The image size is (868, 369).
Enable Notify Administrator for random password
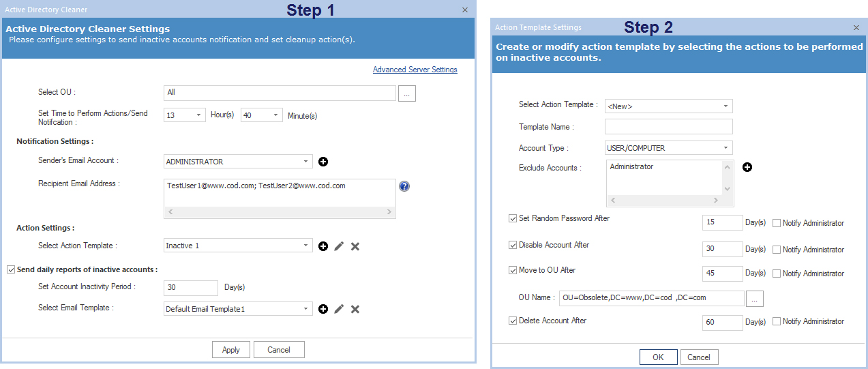tap(777, 223)
